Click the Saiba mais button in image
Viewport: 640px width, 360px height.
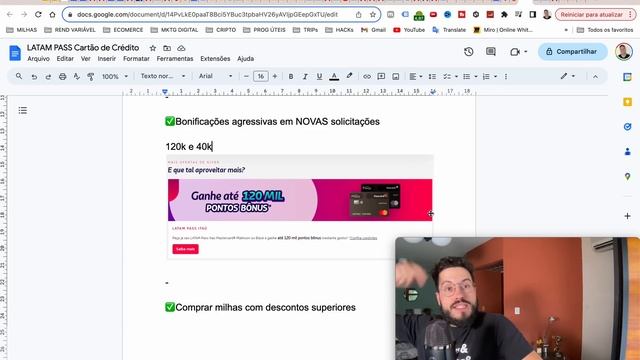[185, 249]
